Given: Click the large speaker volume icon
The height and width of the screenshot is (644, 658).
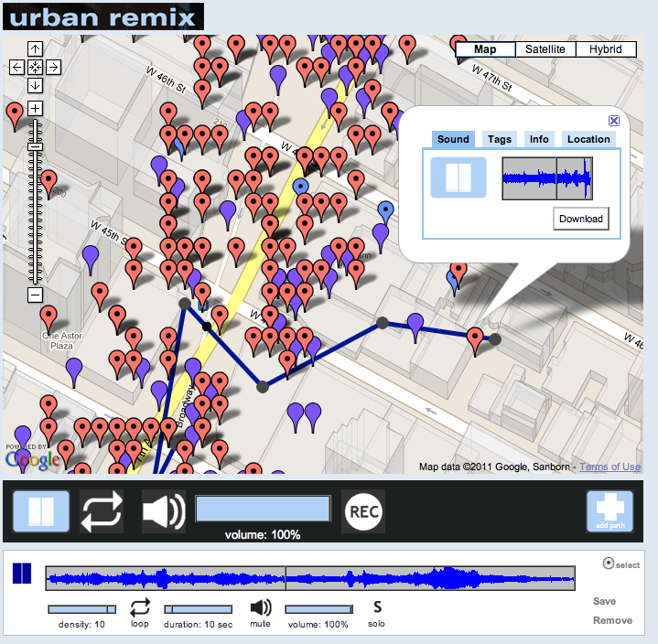Looking at the screenshot, I should (164, 511).
